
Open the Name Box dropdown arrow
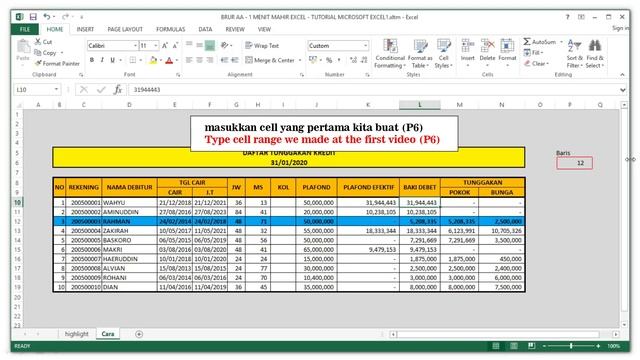[56, 89]
